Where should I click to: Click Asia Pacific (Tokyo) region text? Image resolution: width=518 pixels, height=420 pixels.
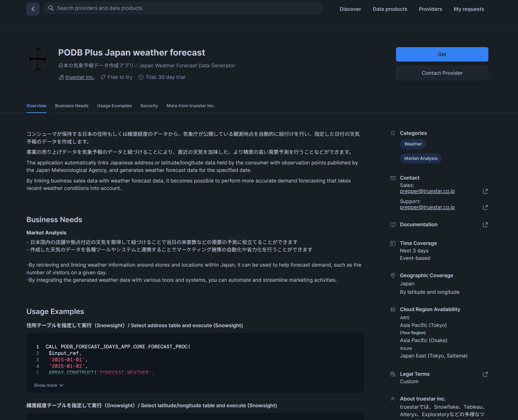tap(423, 325)
